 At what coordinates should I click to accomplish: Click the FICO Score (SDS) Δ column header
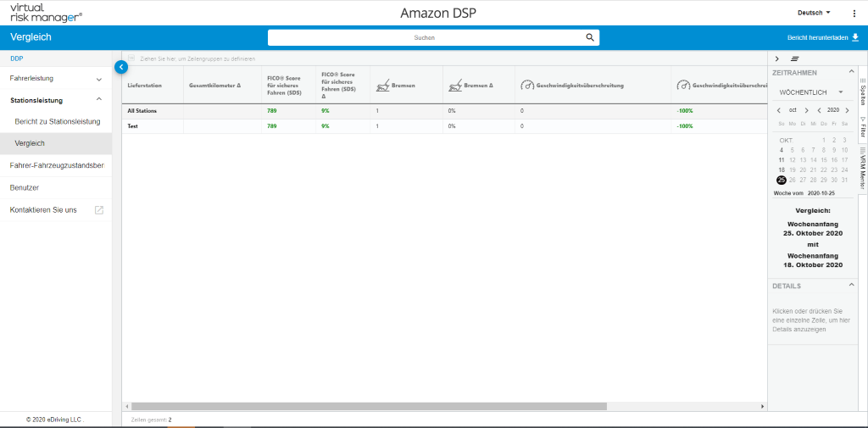pyautogui.click(x=342, y=86)
